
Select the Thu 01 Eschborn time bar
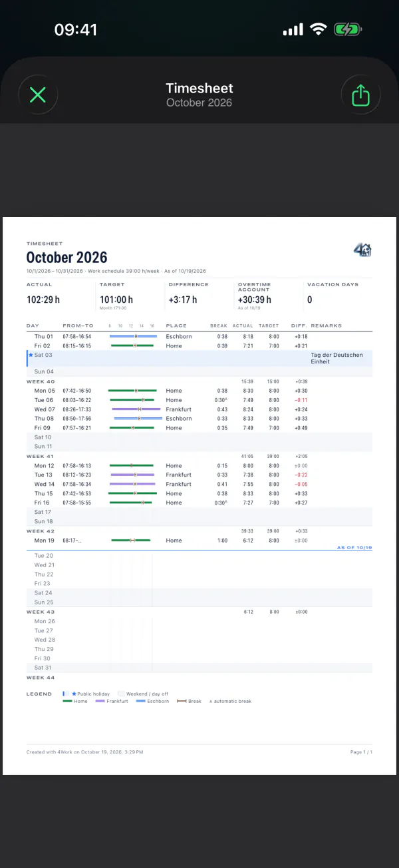click(133, 337)
